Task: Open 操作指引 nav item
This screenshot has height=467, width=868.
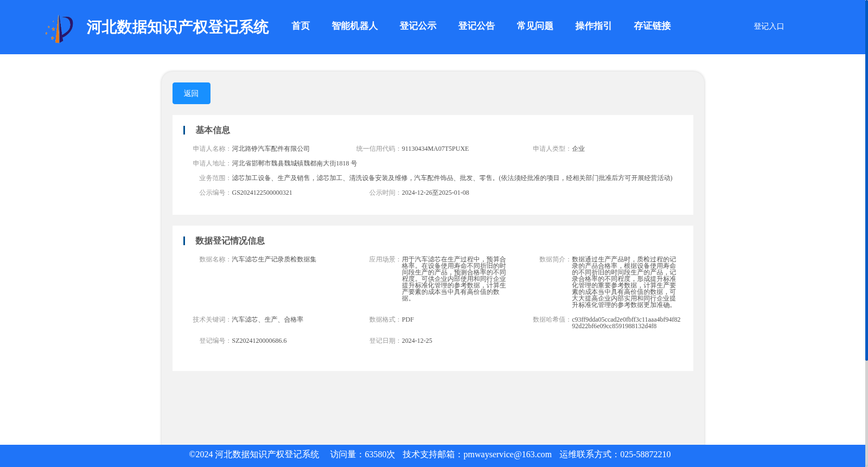Action: (593, 26)
